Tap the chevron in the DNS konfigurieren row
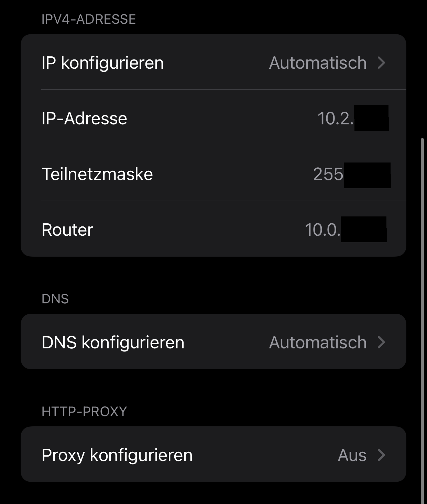 tap(381, 343)
